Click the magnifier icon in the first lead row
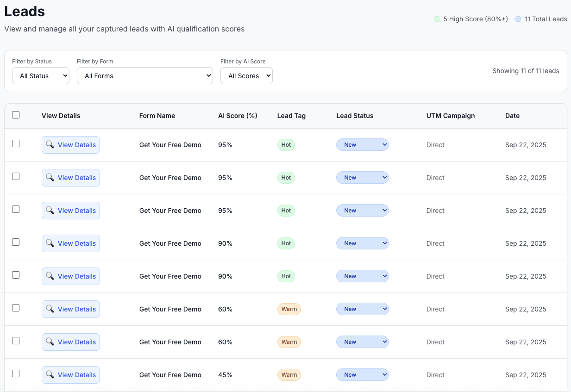This screenshot has width=571, height=392. [50, 145]
